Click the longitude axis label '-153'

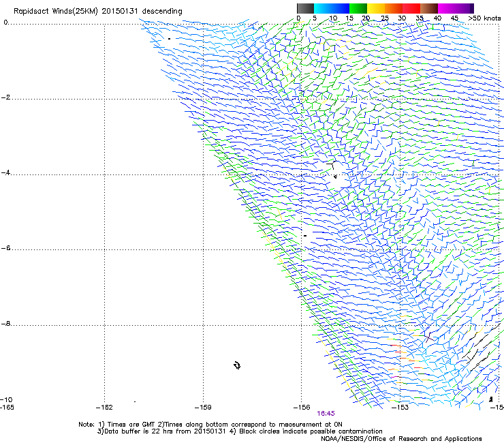pos(400,408)
